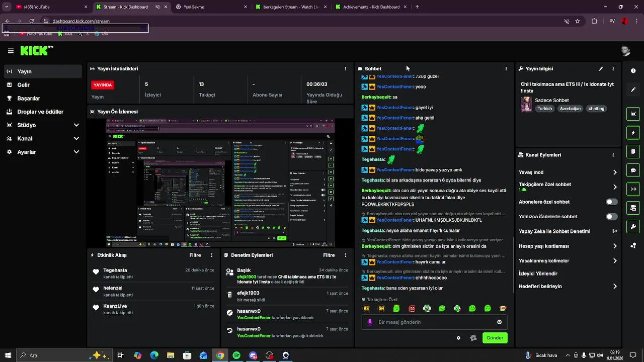Select Başarılar in the sidebar
Viewport: 644px width, 362px height.
tap(43, 99)
